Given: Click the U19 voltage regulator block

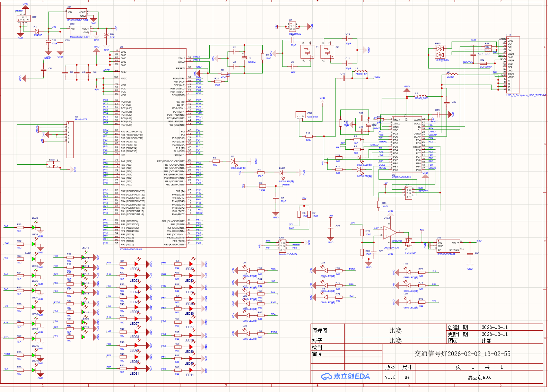Looking at the screenshot, I should [x=77, y=14].
